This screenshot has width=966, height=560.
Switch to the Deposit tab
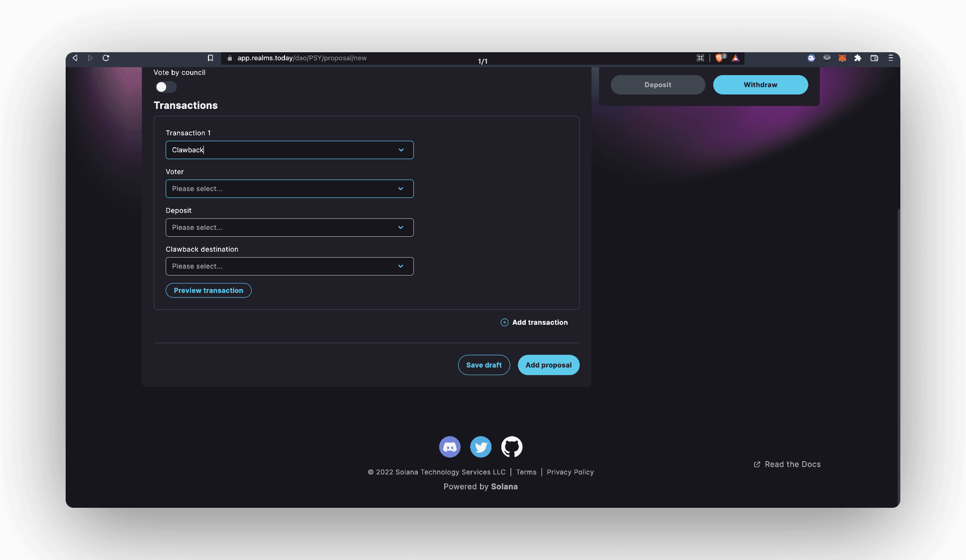coord(658,85)
